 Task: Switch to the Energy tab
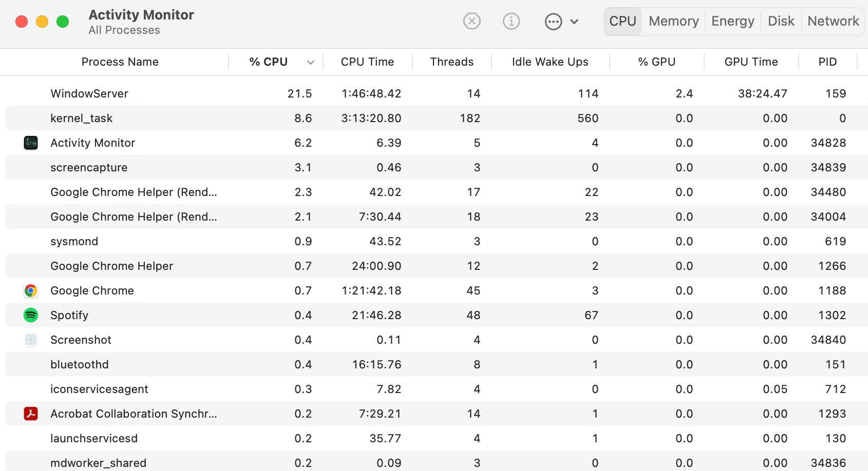coord(732,22)
